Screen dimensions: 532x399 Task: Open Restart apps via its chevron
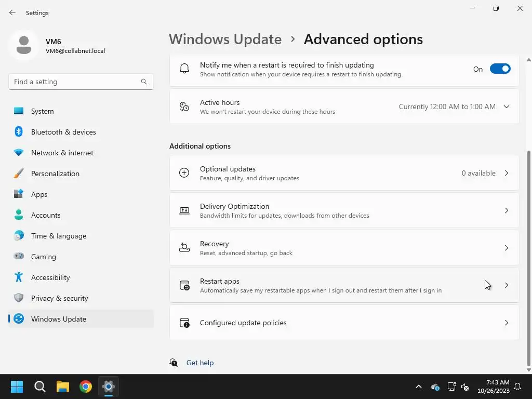507,285
